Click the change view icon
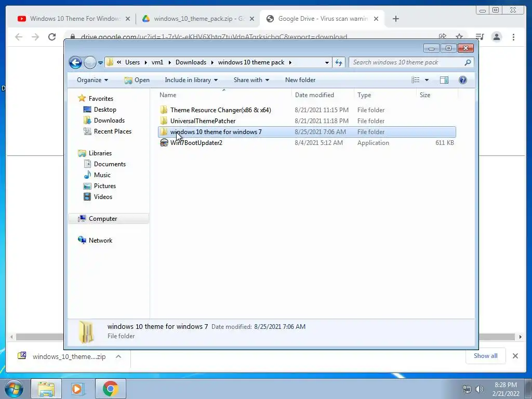This screenshot has width=532, height=399. pos(415,80)
